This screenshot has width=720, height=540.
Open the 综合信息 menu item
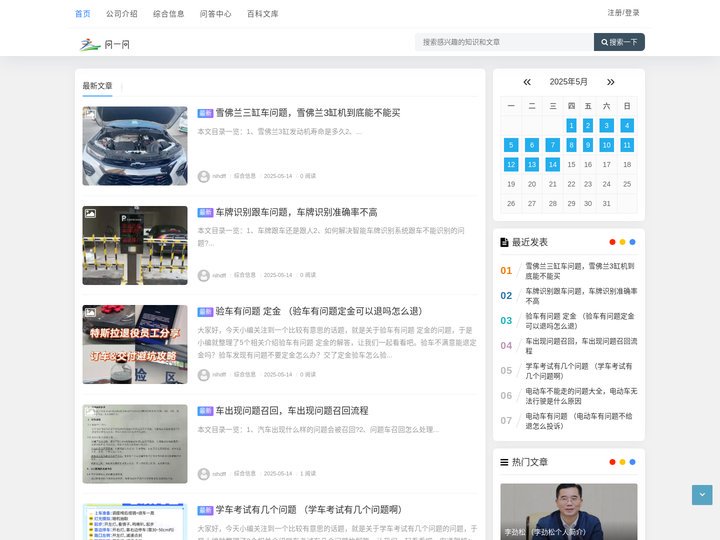[169, 14]
